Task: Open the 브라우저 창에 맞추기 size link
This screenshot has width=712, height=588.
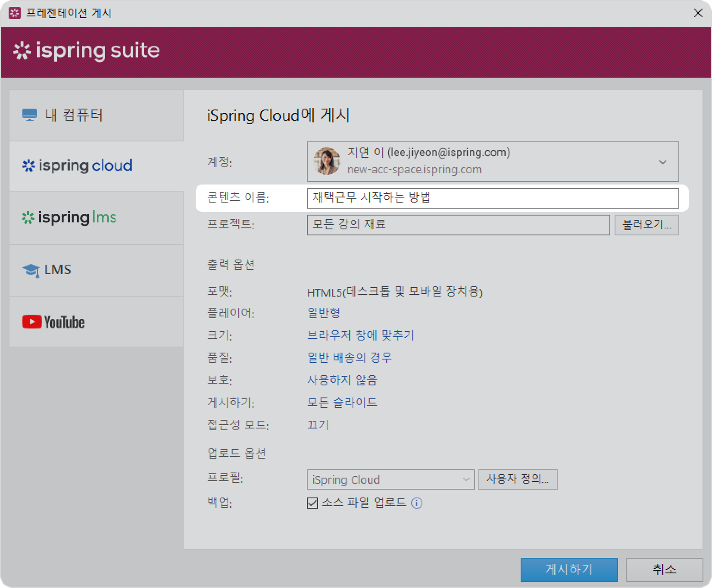Action: point(360,335)
